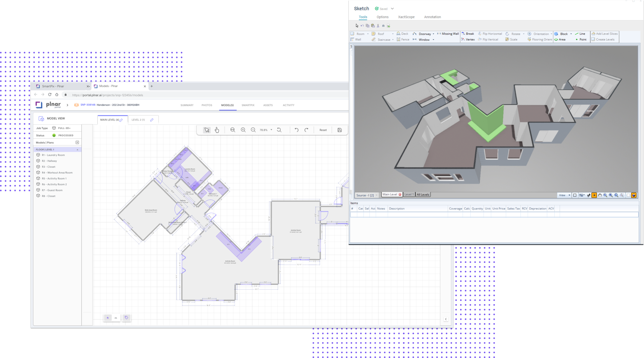Viewport: 644px width, 358px height.
Task: Click the rotate view icon in Plnar toolbar
Action: click(279, 130)
